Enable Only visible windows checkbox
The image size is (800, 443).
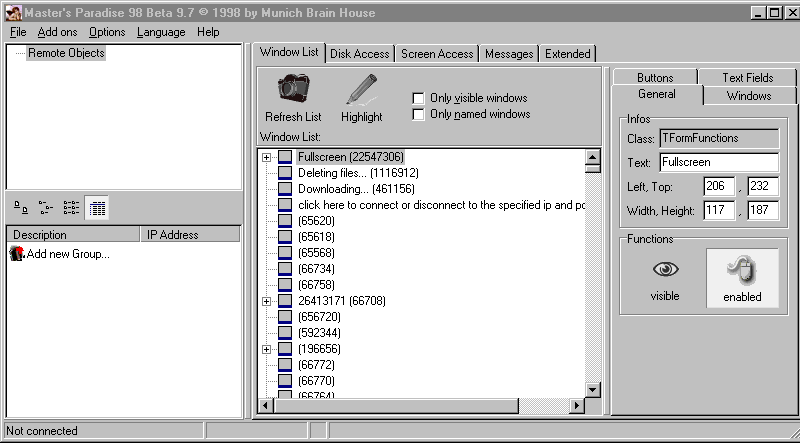(x=419, y=98)
